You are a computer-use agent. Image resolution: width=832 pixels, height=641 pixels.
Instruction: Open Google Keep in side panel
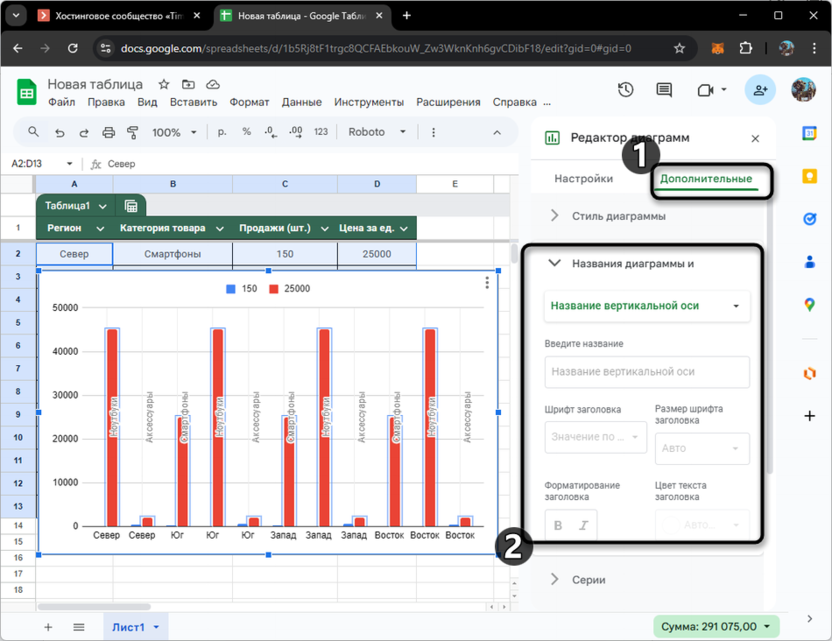pyautogui.click(x=810, y=176)
